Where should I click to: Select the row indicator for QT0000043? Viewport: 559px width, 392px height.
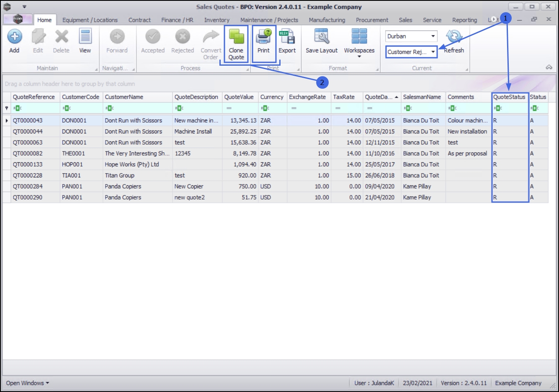[7, 120]
